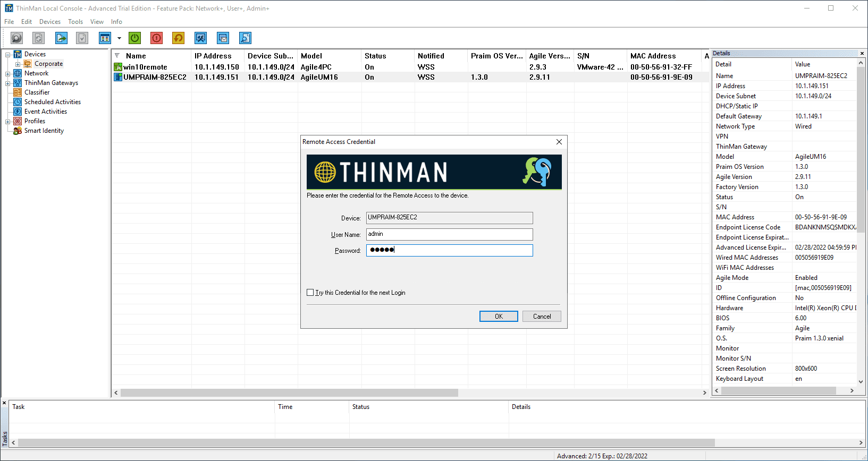
Task: Click the UMPRAIM-825EC2 device row icon
Action: 118,77
